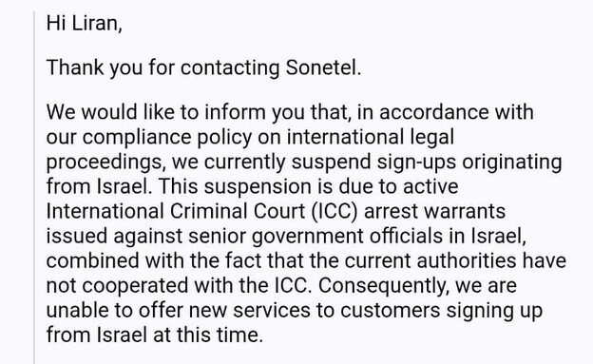Click the vertical quote bar beside the message
This screenshot has height=364, width=593.
(34, 187)
